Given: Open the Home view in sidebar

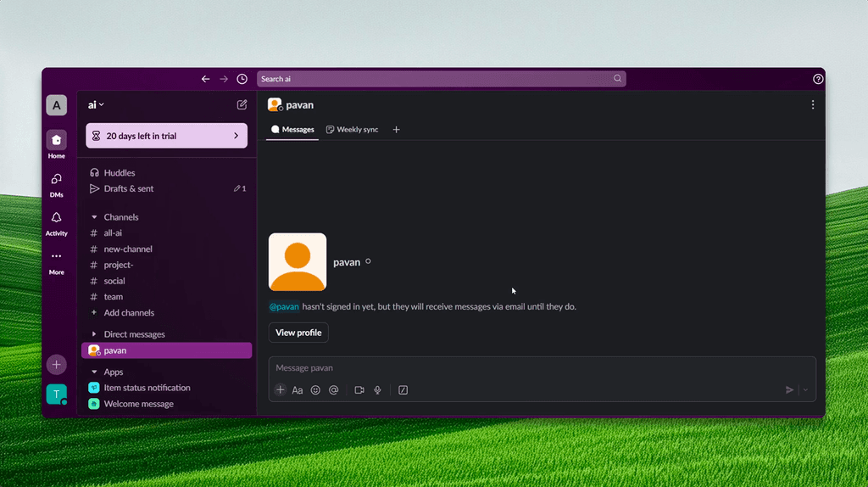Looking at the screenshot, I should (x=57, y=144).
